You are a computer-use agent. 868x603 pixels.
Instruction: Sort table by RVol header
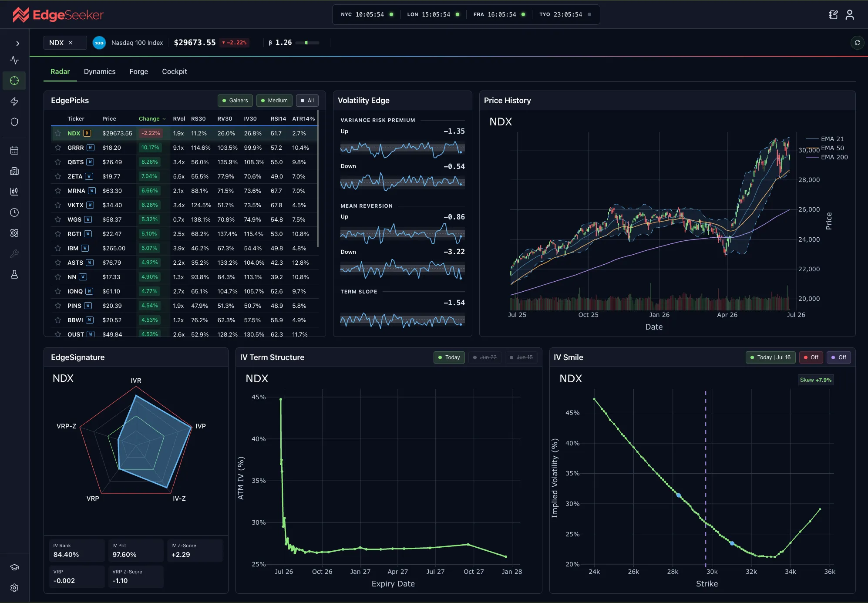[179, 119]
